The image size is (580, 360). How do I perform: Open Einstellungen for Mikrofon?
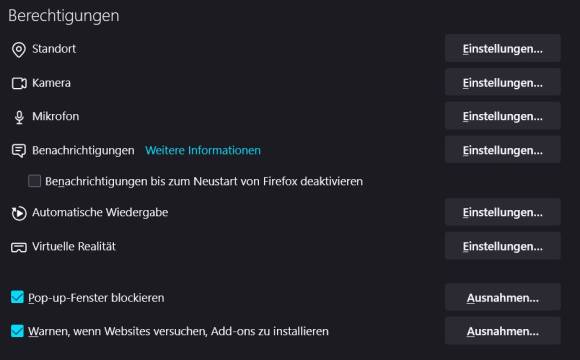tap(503, 116)
